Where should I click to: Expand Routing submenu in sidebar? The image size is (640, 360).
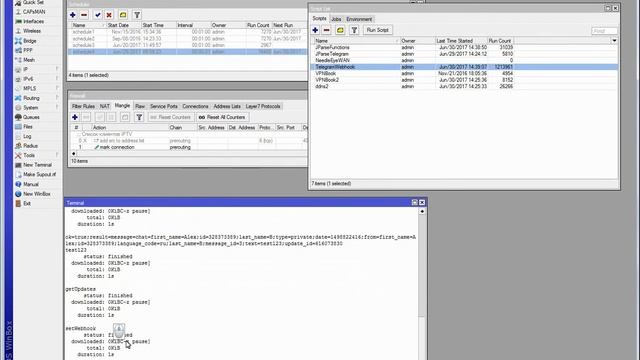[37, 98]
